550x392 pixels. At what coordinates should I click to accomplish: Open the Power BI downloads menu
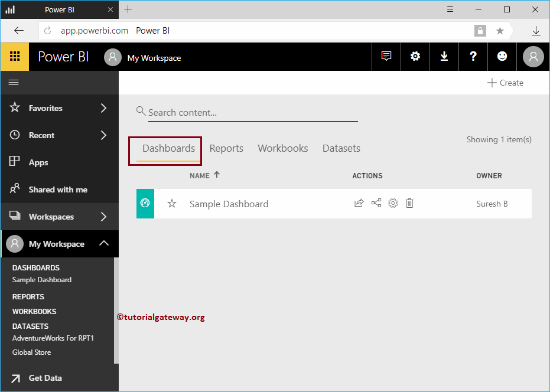444,56
